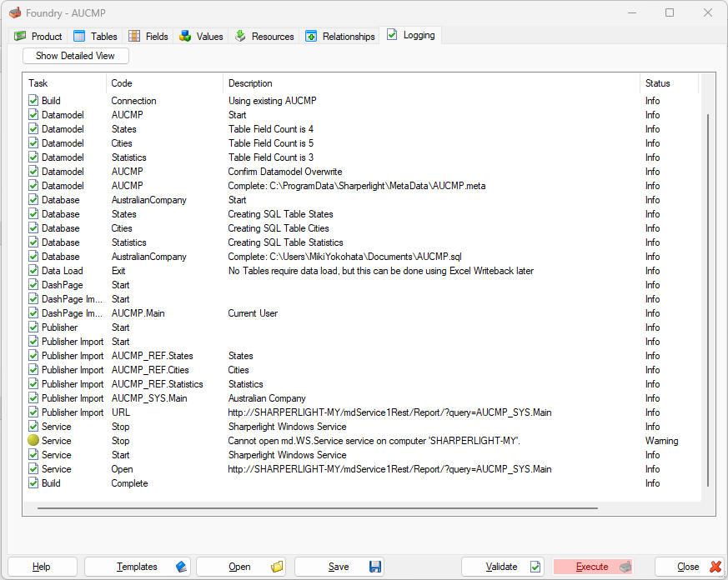Viewport: 728px width, 580px height.
Task: Click check icon for Database Statistics row
Action: click(x=33, y=242)
